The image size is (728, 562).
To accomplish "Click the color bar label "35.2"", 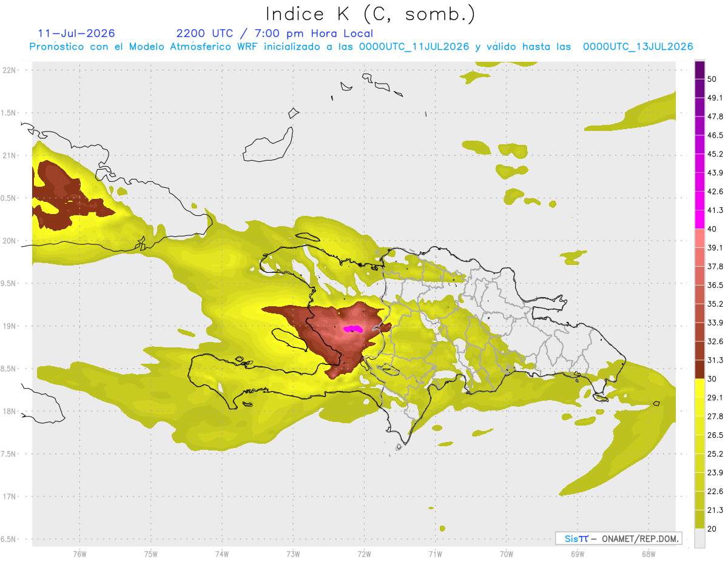I will [715, 304].
